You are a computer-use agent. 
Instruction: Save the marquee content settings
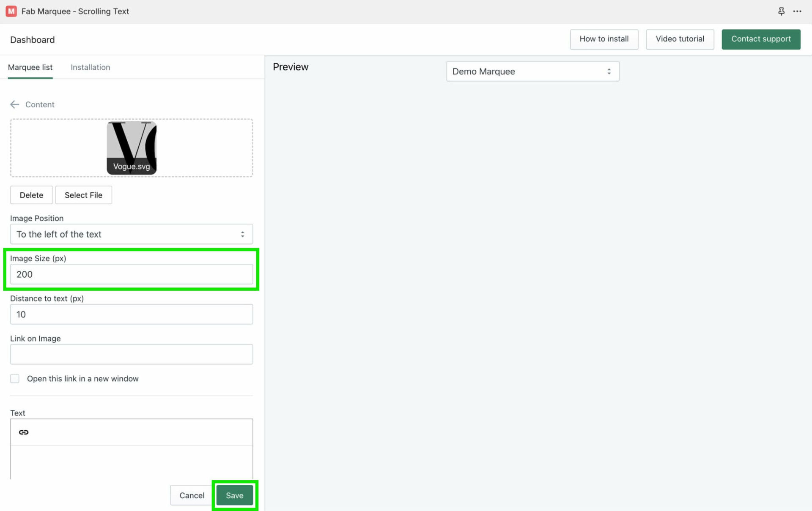coord(234,495)
